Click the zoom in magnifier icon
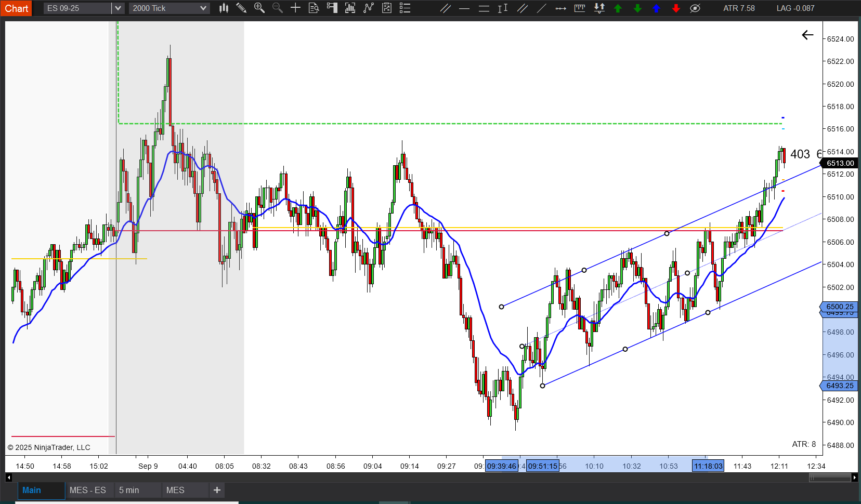Screen dimensions: 861x504 click(259, 8)
